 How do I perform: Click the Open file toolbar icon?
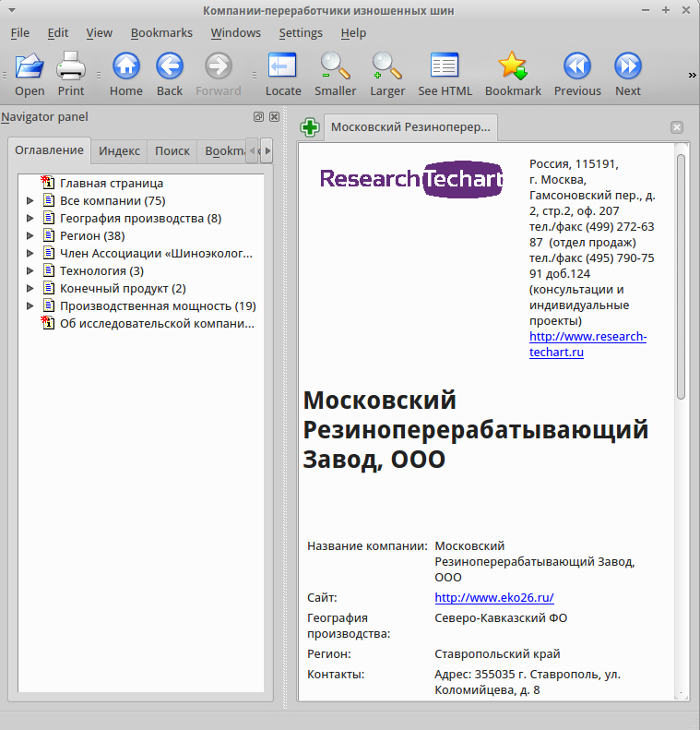point(30,74)
